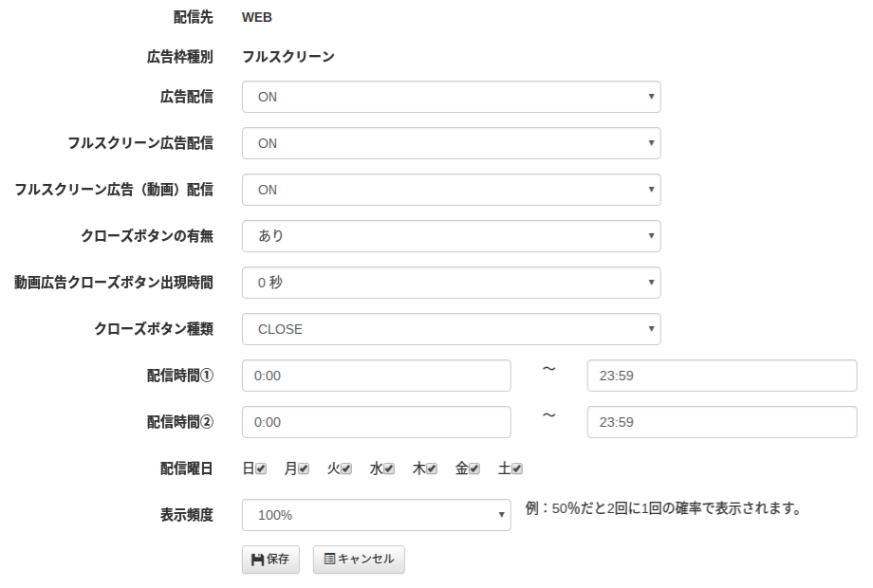Viewport: 873px width, 588px height.
Task: Select the 表示頻度 100% dropdown
Action: (x=377, y=515)
